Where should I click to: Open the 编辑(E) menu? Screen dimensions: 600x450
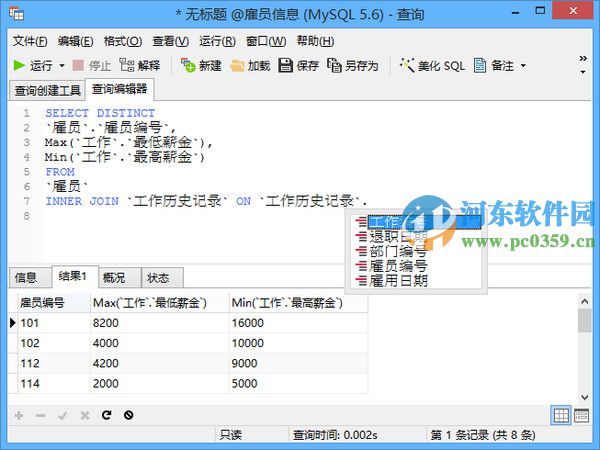(x=75, y=41)
